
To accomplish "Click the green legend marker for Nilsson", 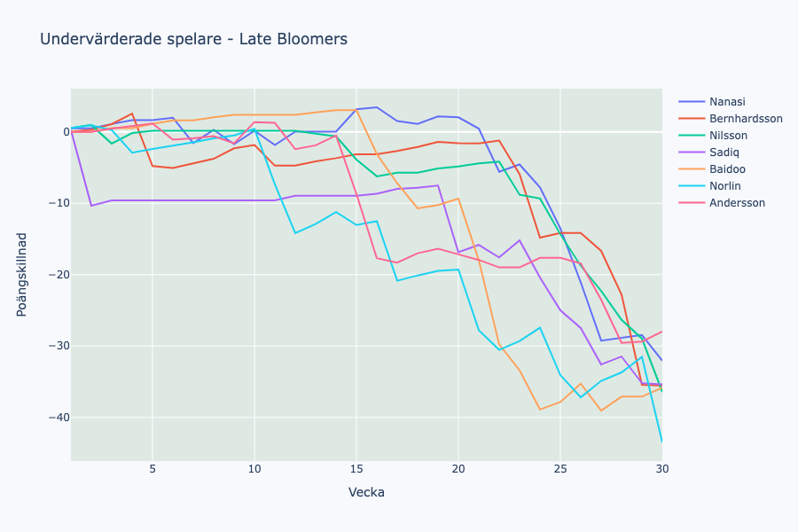I will tap(691, 136).
